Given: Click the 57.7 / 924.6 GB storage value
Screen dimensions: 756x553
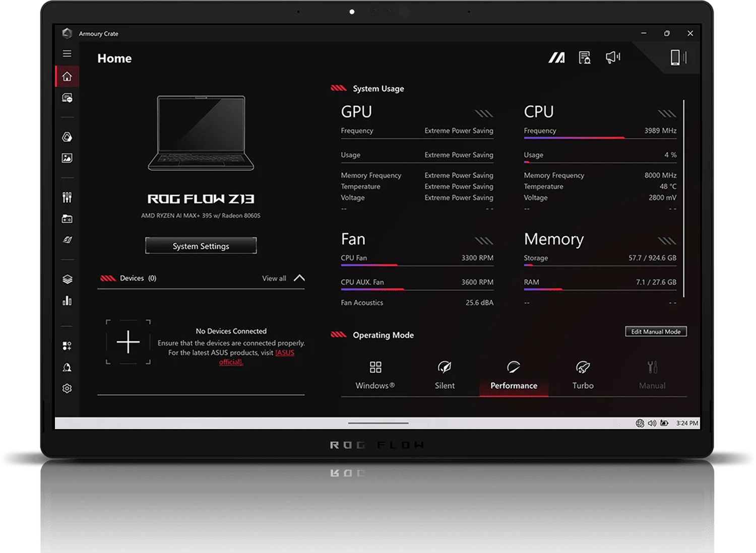Looking at the screenshot, I should pos(652,258).
